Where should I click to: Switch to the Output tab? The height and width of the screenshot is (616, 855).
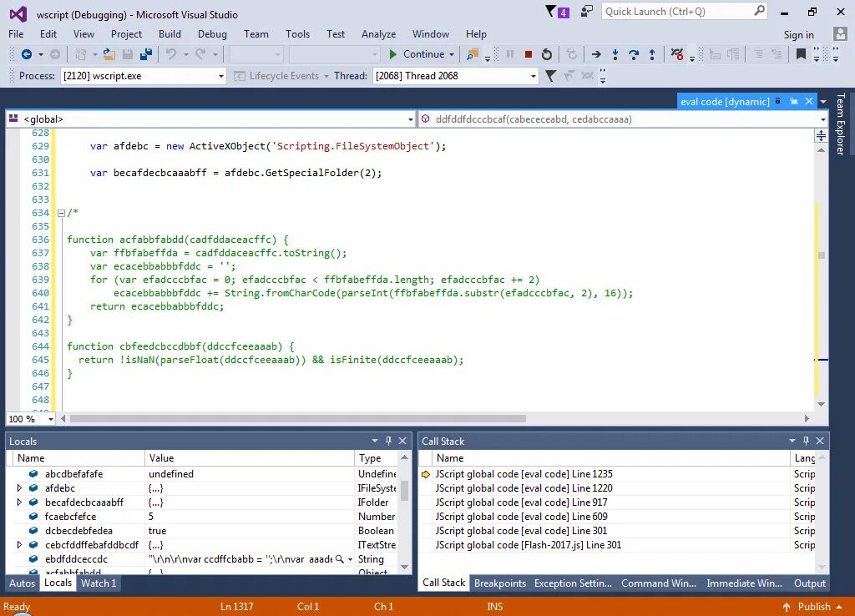[810, 583]
